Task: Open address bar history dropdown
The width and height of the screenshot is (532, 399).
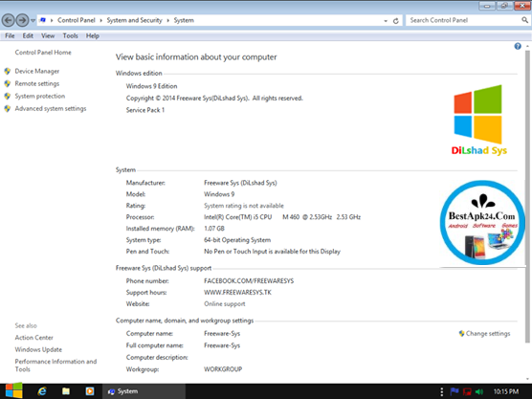Action: pos(386,21)
